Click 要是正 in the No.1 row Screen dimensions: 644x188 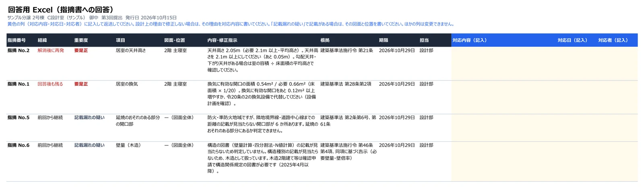tap(81, 84)
